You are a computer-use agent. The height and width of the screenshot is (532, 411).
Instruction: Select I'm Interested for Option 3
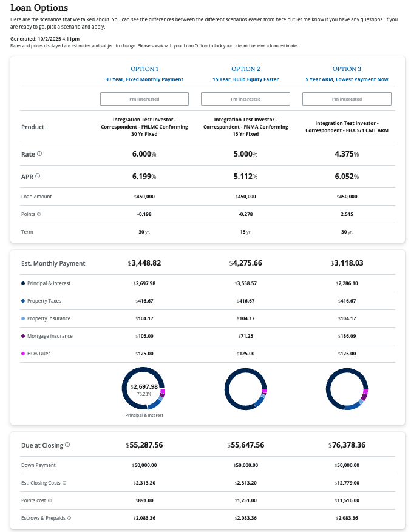(347, 99)
